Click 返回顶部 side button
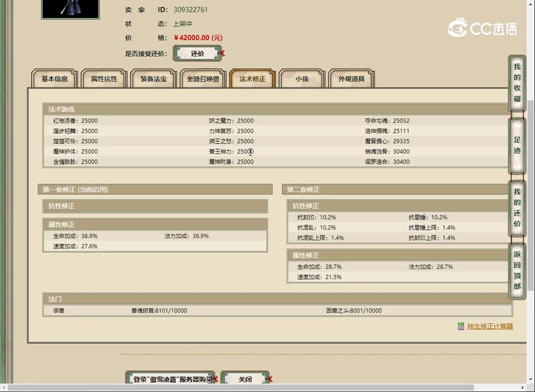This screenshot has height=392, width=535. (517, 270)
